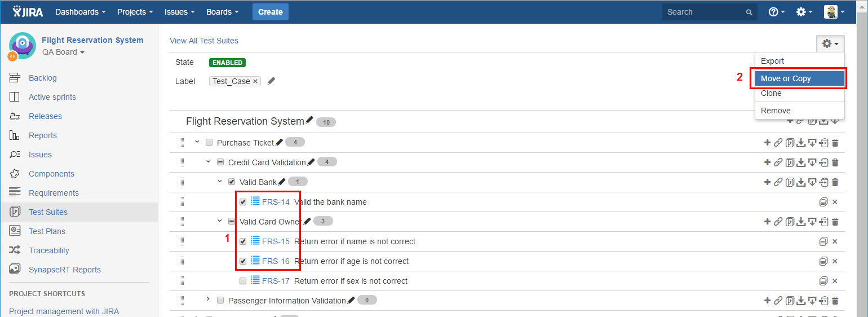Collapse the Purchase Ticket tree node
Screen dimensions: 868x317
(197, 142)
